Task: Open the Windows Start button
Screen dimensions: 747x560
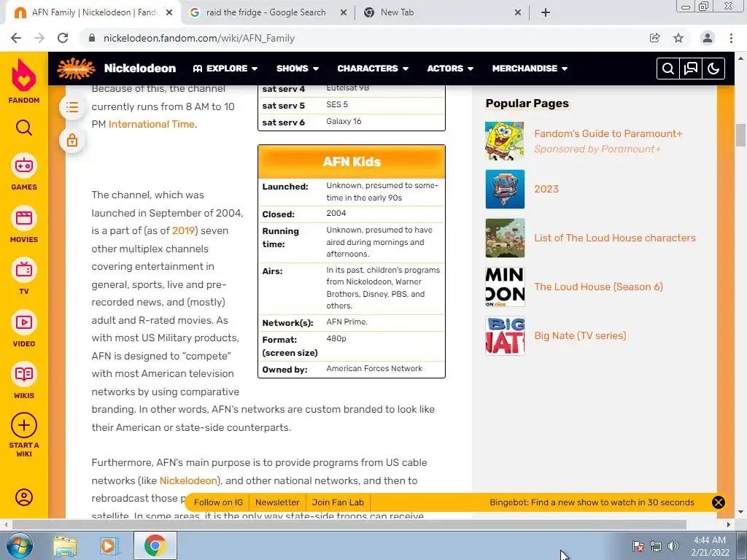Action: point(19,545)
